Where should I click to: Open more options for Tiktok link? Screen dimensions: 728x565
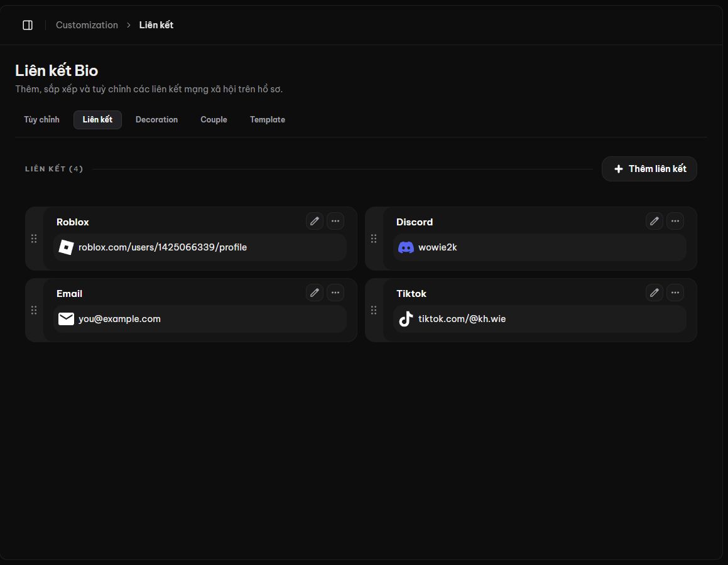click(675, 293)
